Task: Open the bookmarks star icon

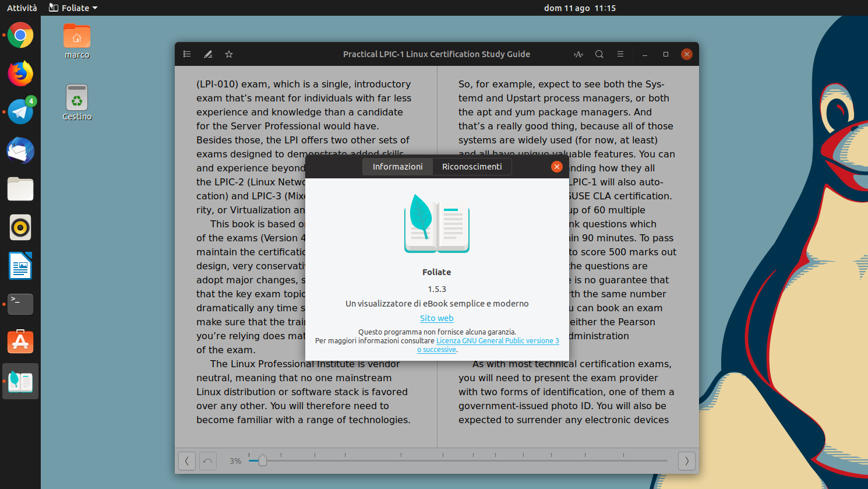Action: 229,54
